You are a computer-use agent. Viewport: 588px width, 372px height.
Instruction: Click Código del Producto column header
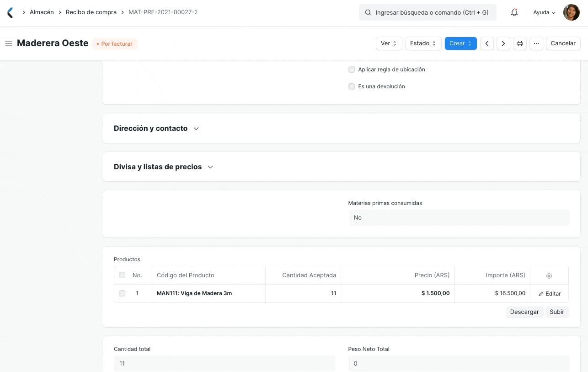pos(208,275)
